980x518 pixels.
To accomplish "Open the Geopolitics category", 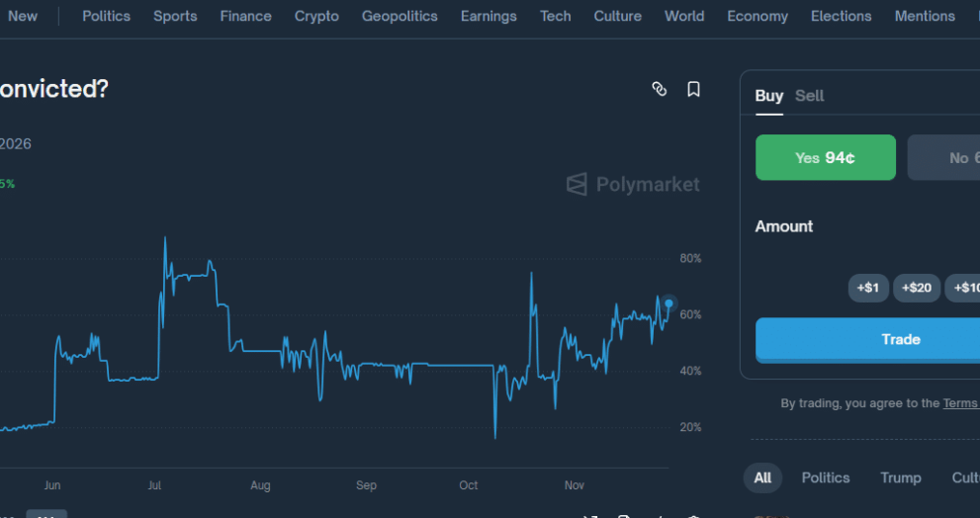I will [400, 16].
